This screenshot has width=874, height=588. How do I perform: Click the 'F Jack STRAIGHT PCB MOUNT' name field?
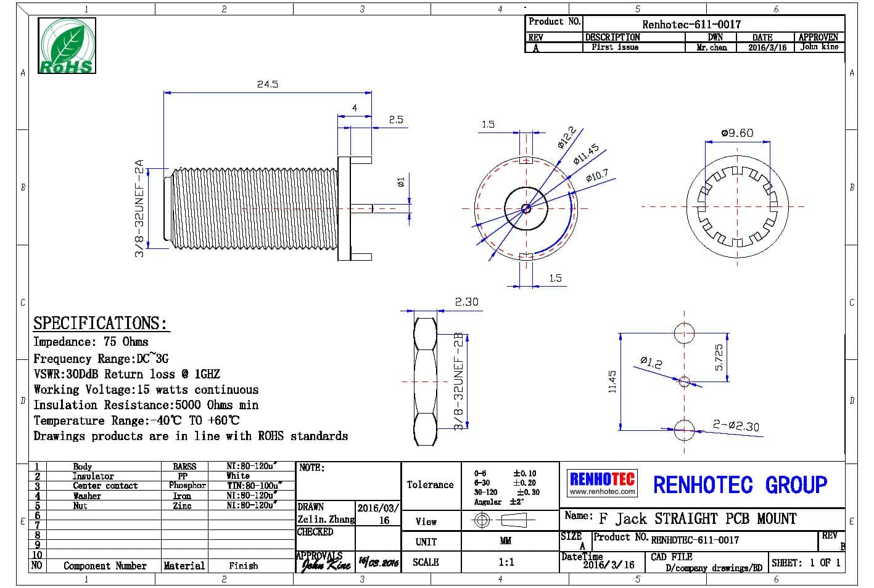[697, 518]
